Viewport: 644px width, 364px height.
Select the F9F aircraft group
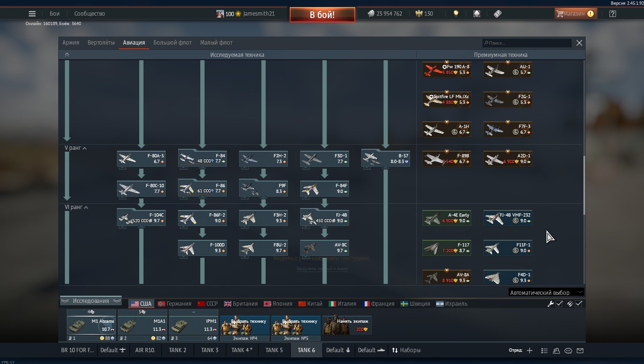(263, 188)
